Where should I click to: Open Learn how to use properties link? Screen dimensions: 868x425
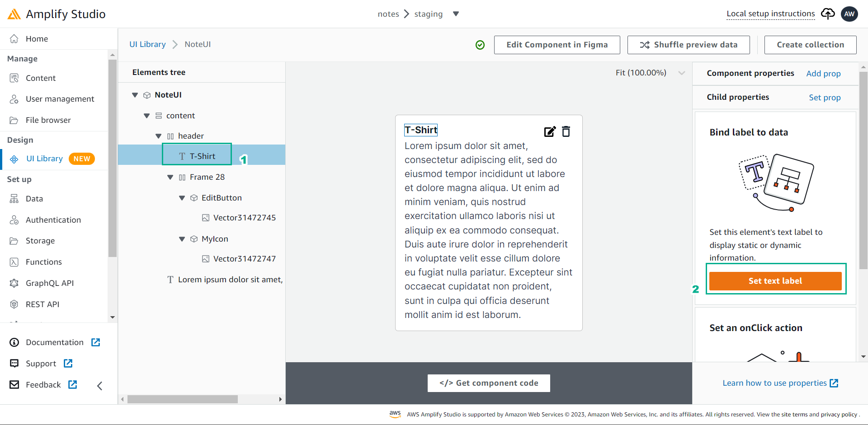click(780, 383)
